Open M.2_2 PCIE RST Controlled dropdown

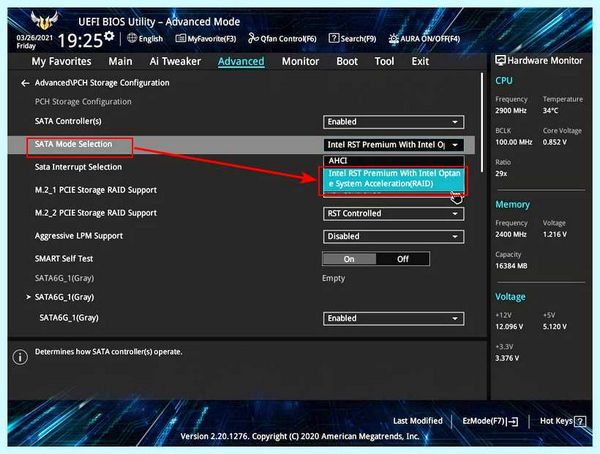393,214
